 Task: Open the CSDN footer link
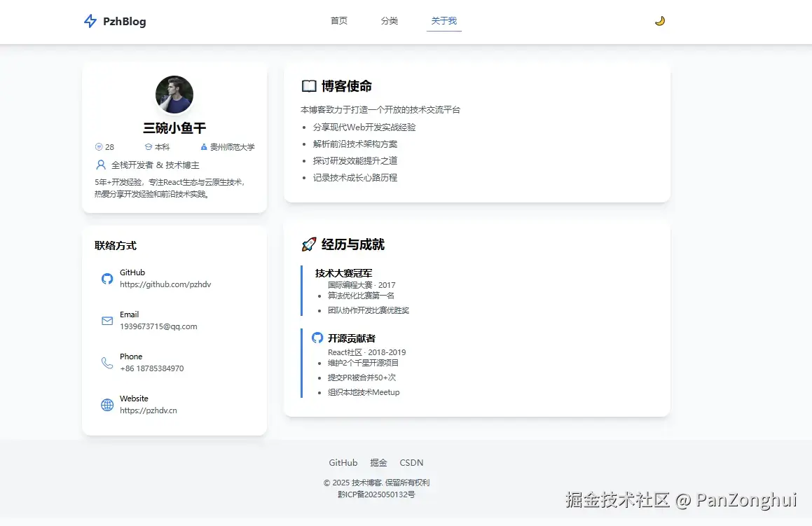(411, 462)
